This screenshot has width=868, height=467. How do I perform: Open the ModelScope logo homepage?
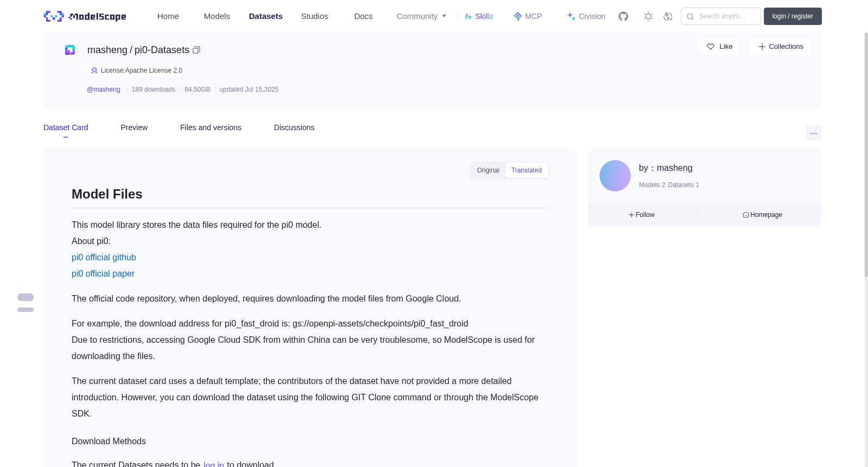(x=85, y=16)
